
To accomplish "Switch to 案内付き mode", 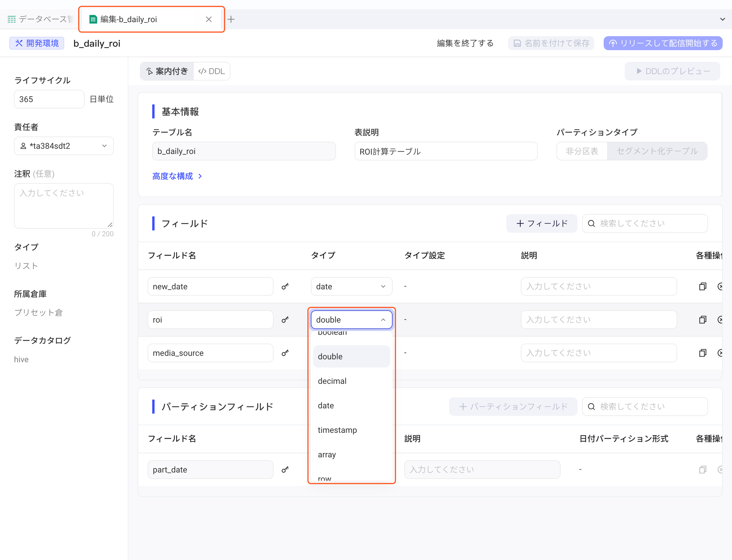I will 167,71.
